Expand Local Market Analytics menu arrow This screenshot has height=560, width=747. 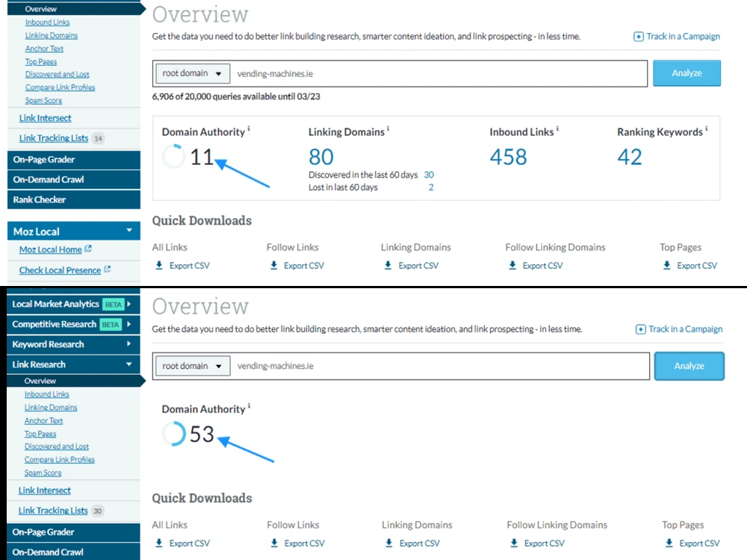click(x=128, y=304)
